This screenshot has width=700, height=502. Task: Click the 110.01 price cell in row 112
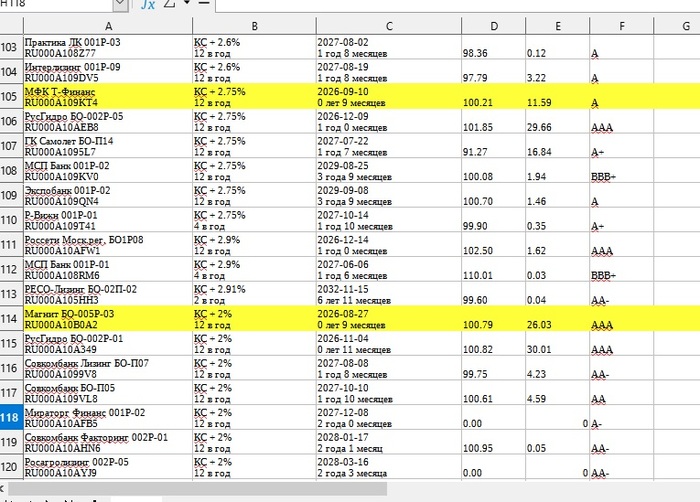492,275
